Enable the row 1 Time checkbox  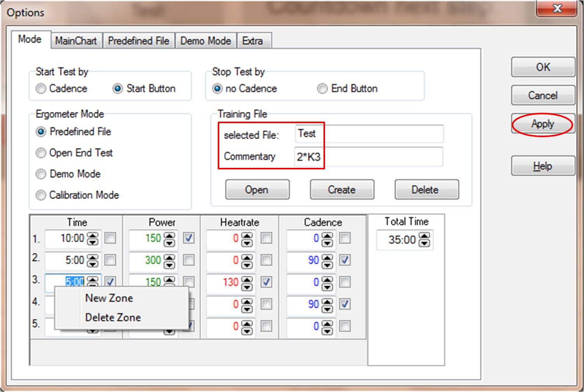110,238
